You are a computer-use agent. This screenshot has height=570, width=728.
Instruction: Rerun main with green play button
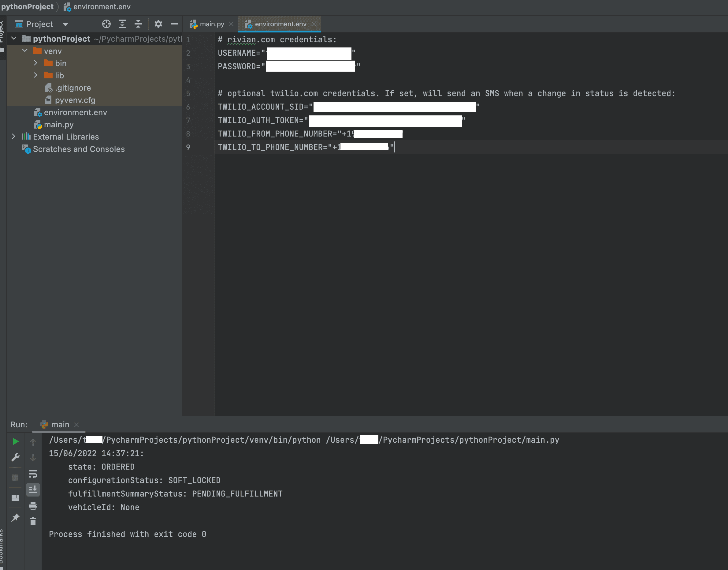click(15, 441)
